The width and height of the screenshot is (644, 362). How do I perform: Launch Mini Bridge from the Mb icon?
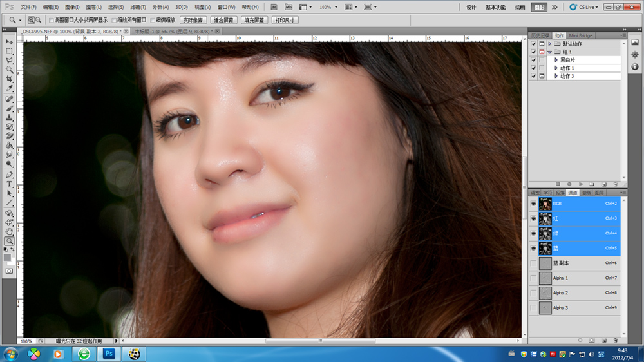tap(288, 7)
